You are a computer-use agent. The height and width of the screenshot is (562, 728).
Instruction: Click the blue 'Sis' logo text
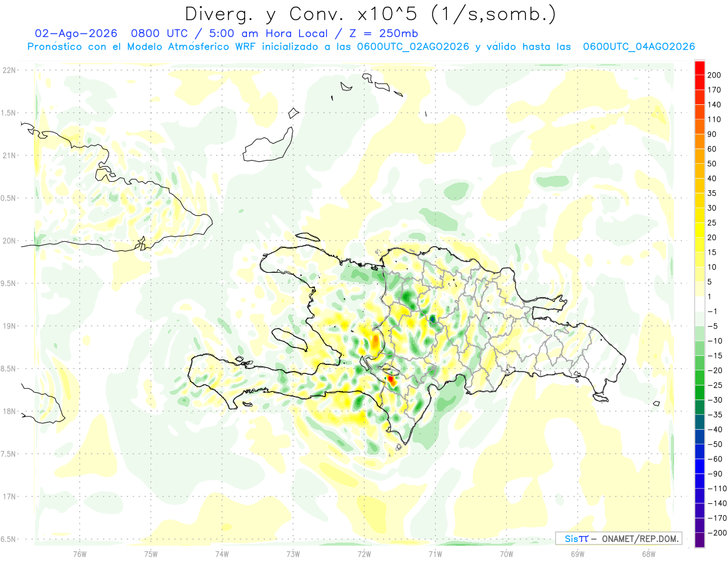[x=573, y=538]
